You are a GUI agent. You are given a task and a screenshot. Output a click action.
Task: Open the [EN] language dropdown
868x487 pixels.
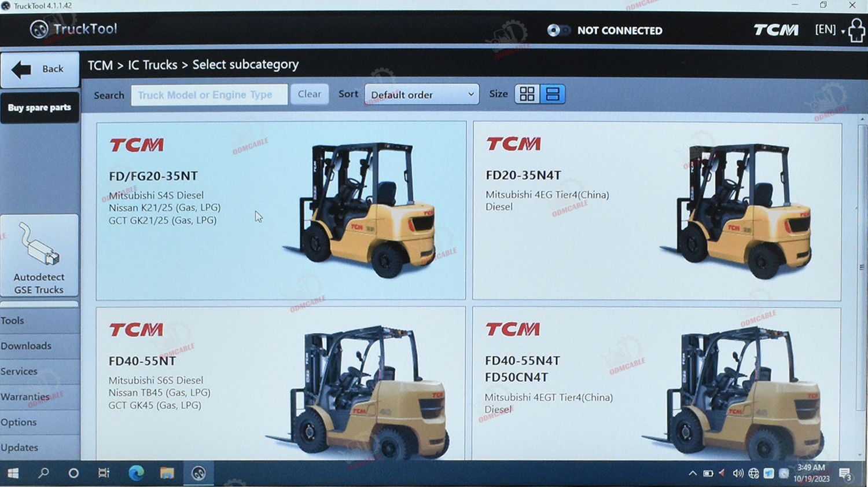pyautogui.click(x=830, y=29)
